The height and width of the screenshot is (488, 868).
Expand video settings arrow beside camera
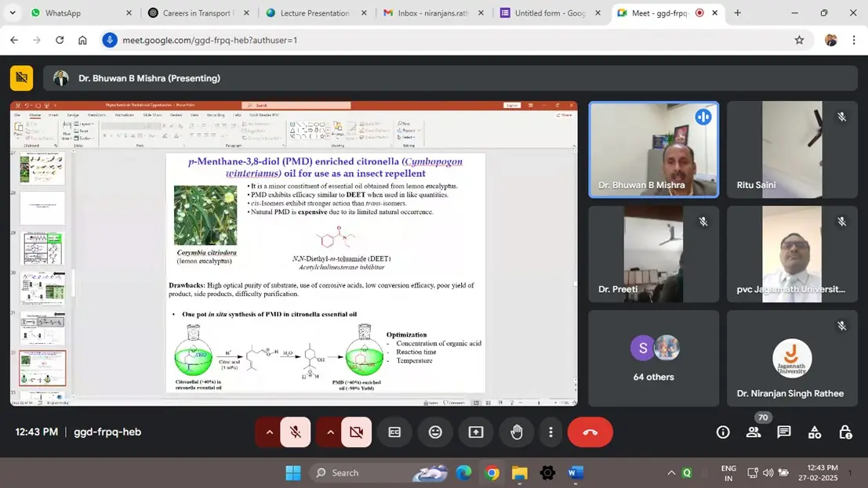point(330,432)
